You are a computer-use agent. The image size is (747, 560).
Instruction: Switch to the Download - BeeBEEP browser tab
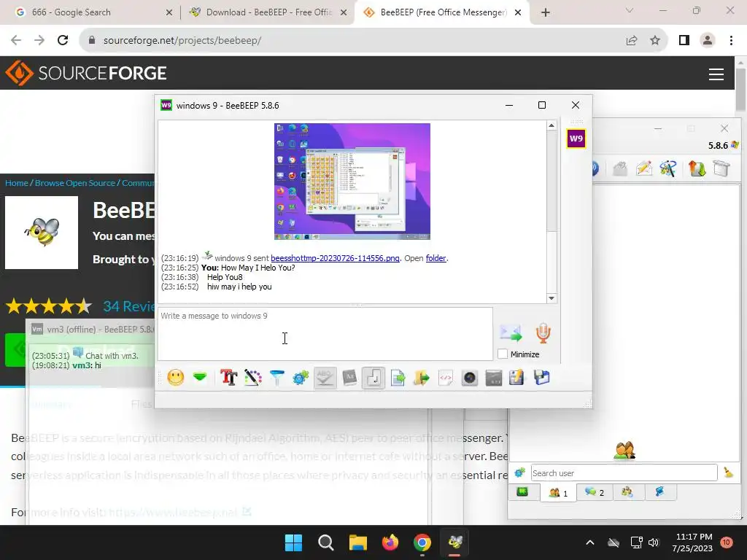click(x=268, y=12)
